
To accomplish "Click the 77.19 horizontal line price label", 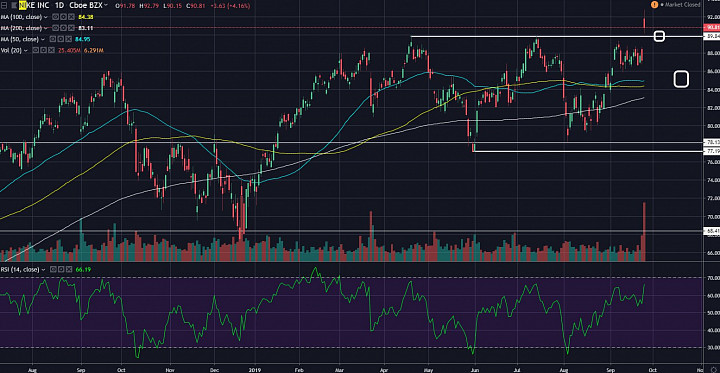I will [712, 151].
